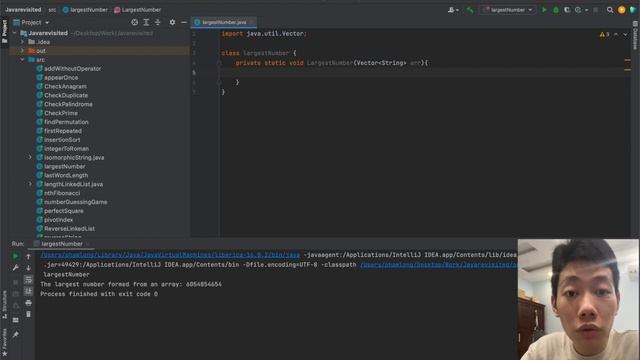Expand lengthLinkedList.java node
This screenshot has height=360, width=640.
pos(30,184)
